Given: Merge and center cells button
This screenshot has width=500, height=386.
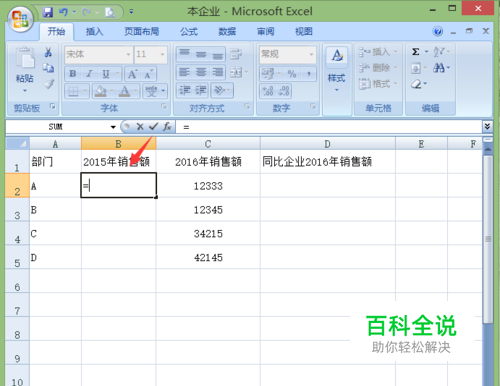Looking at the screenshot, I should point(236,72).
